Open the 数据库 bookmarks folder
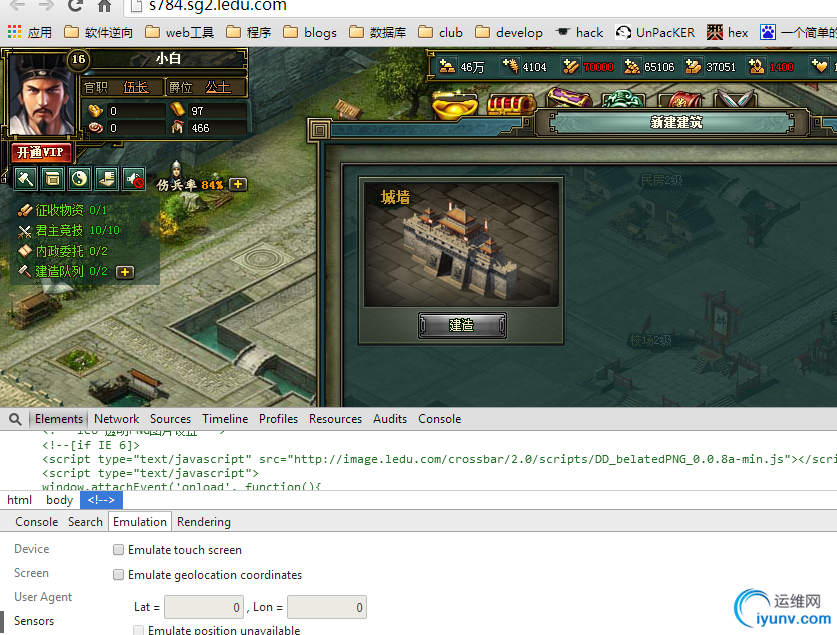This screenshot has height=635, width=837. pyautogui.click(x=377, y=32)
